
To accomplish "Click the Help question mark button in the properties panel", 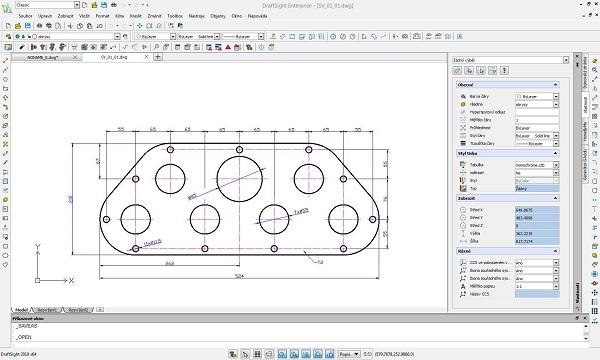I will (x=504, y=70).
